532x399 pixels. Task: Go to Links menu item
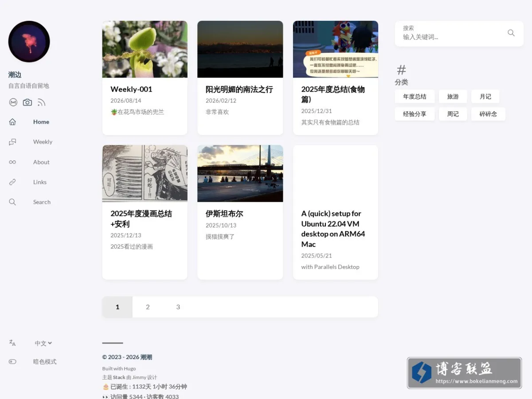click(40, 182)
